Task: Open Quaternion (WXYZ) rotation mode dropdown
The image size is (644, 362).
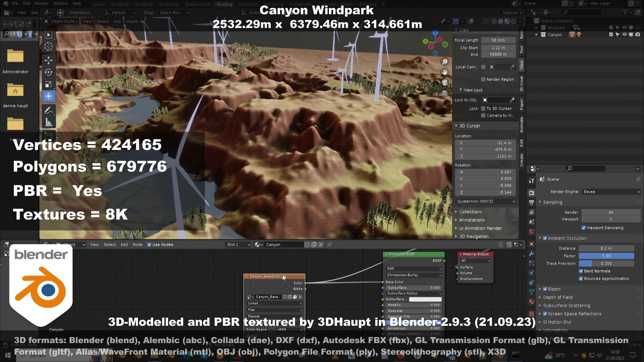Action: coord(485,201)
